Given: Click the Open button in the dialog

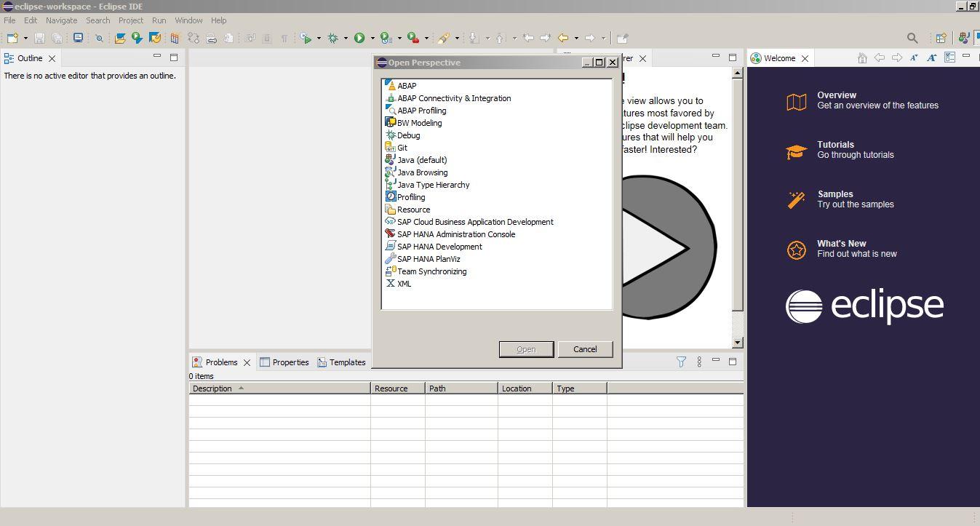Looking at the screenshot, I should pyautogui.click(x=525, y=349).
